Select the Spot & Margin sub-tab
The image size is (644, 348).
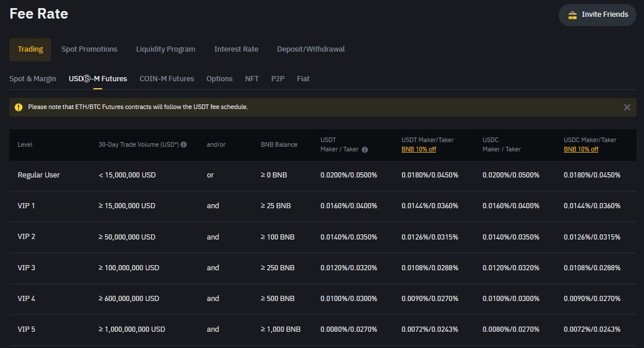tap(33, 79)
